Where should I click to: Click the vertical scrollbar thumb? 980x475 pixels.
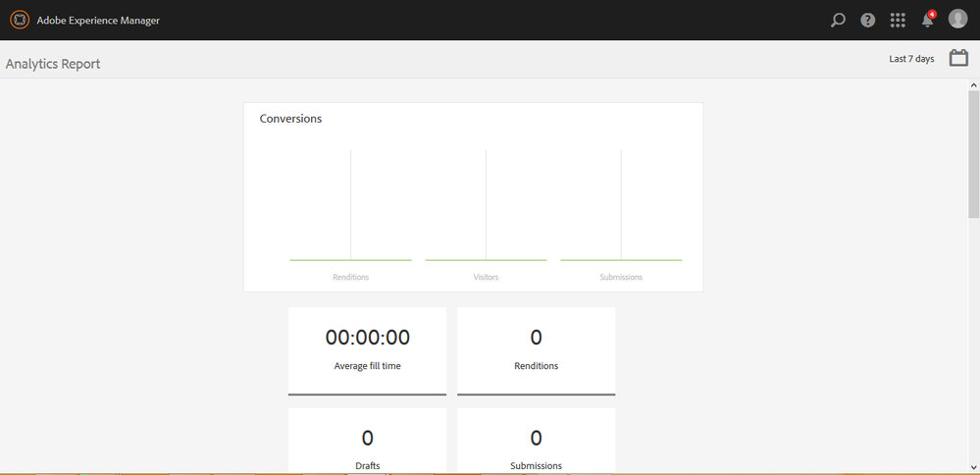click(x=973, y=152)
